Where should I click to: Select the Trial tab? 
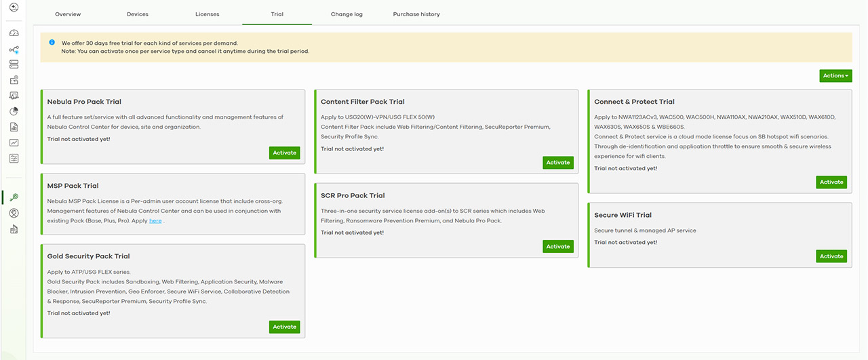277,14
